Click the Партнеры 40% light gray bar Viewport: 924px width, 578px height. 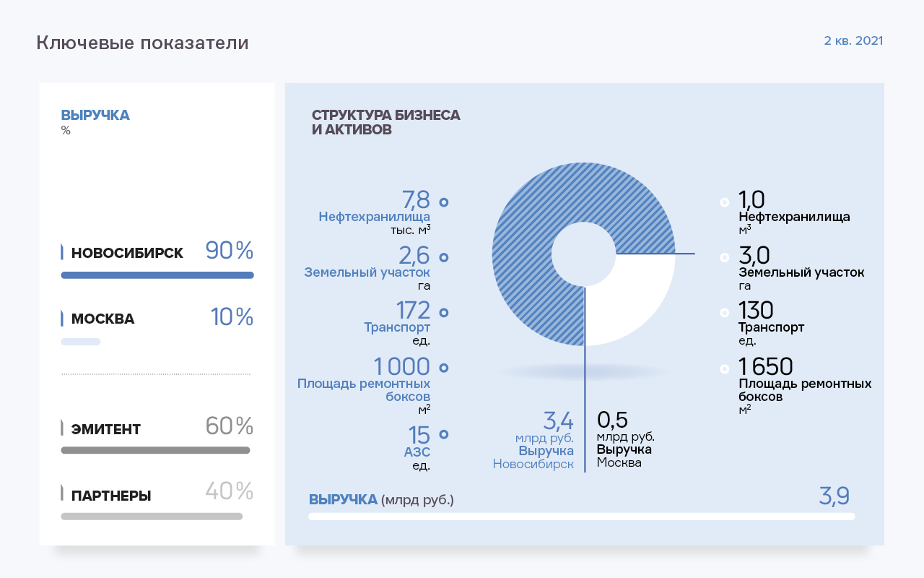click(x=152, y=517)
